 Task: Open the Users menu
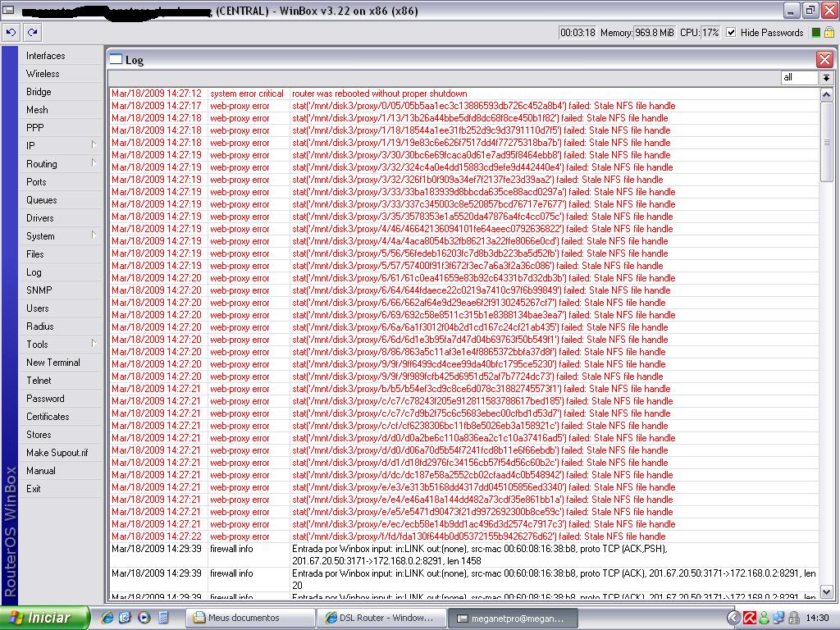38,308
